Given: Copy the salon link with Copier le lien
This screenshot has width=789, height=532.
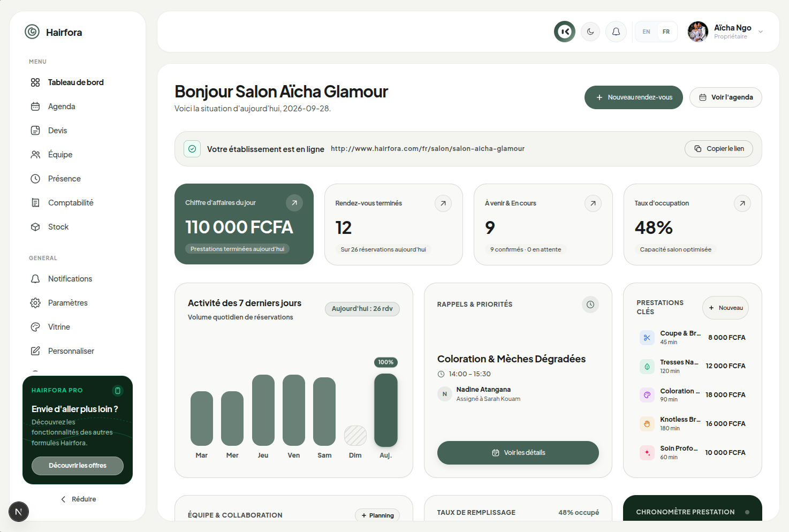Looking at the screenshot, I should (x=719, y=149).
